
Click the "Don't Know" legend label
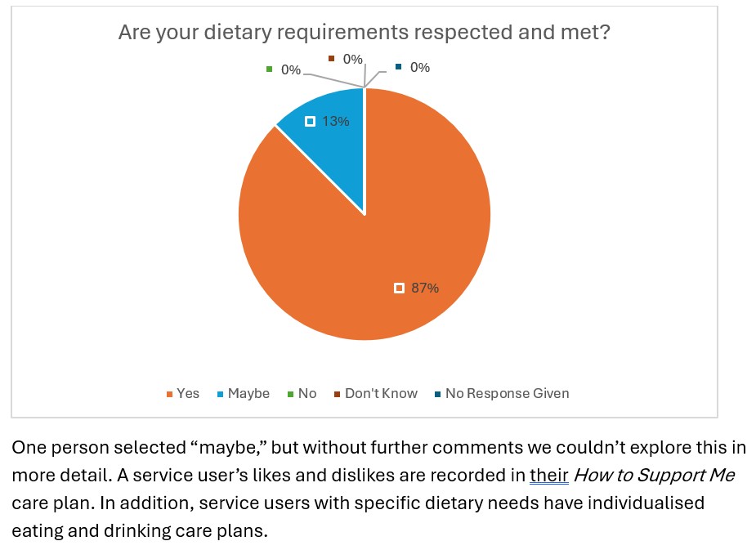pos(381,394)
